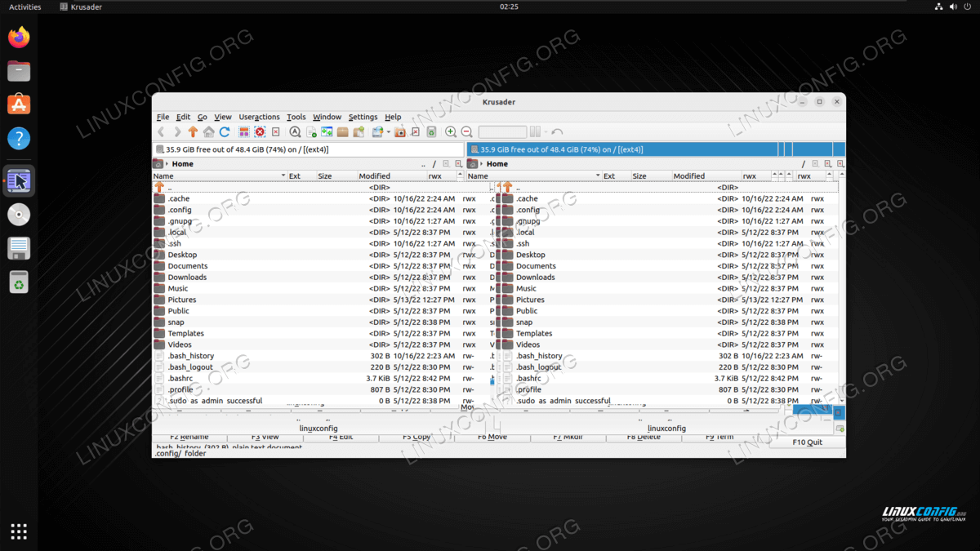
Task: Select Pictures folder in the right panel
Action: (x=668, y=300)
